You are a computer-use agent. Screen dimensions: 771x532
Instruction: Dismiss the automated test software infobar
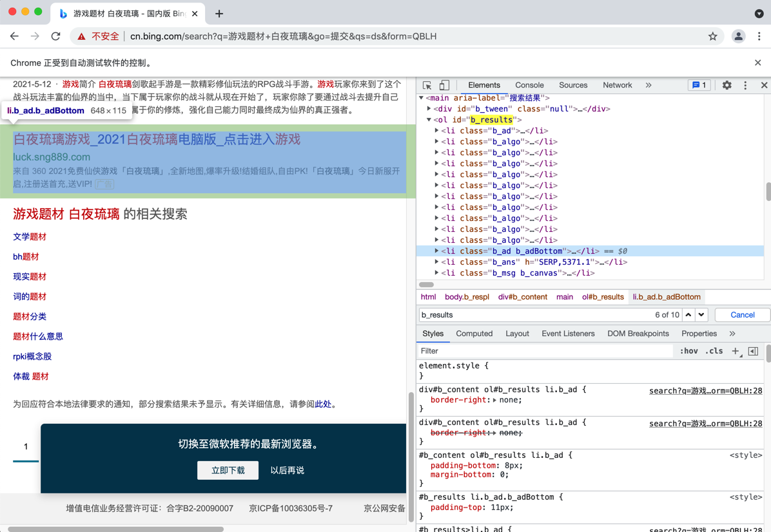(757, 62)
